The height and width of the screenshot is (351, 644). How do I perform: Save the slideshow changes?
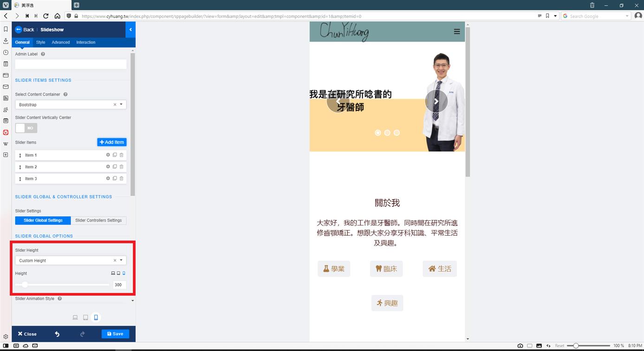[x=115, y=334]
